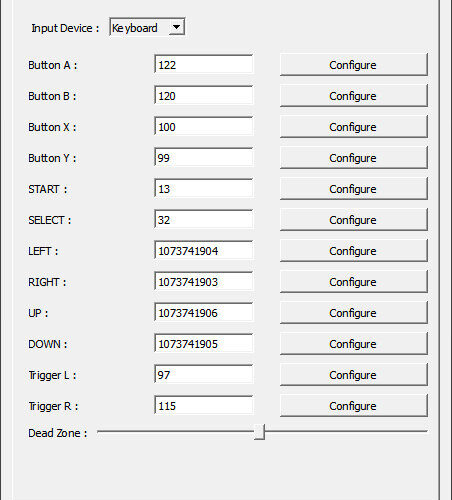Open the Input Device dropdown

click(147, 27)
